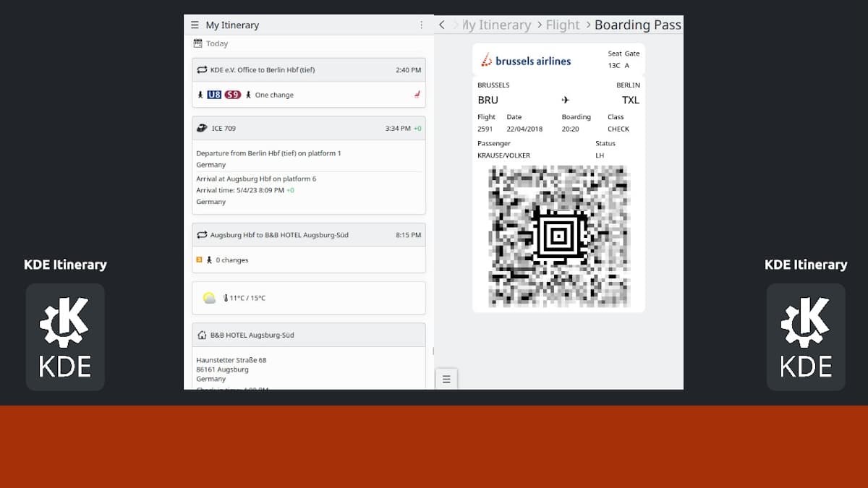Click the transfer icon for KDE e.V. Office
868x488 pixels.
point(202,70)
